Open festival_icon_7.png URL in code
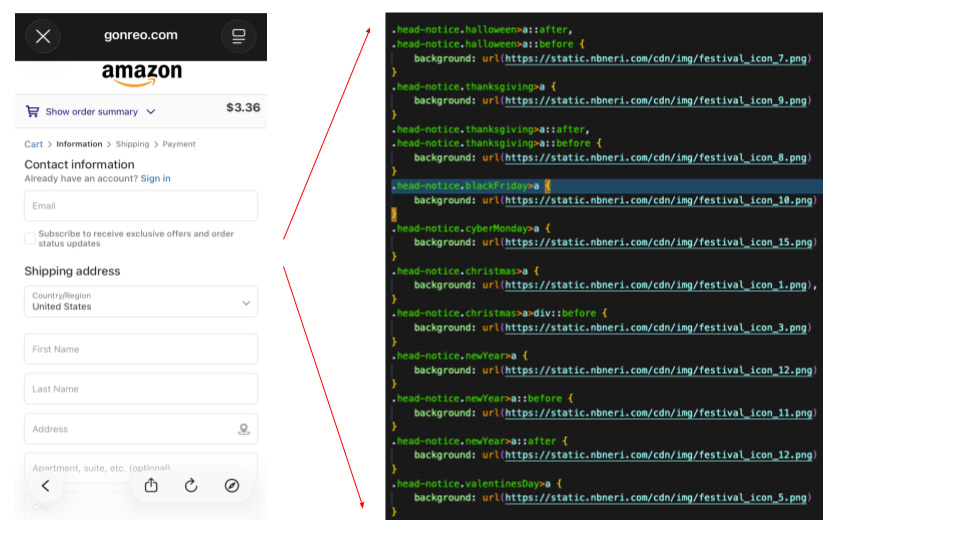The width and height of the screenshot is (960, 540). (656, 59)
